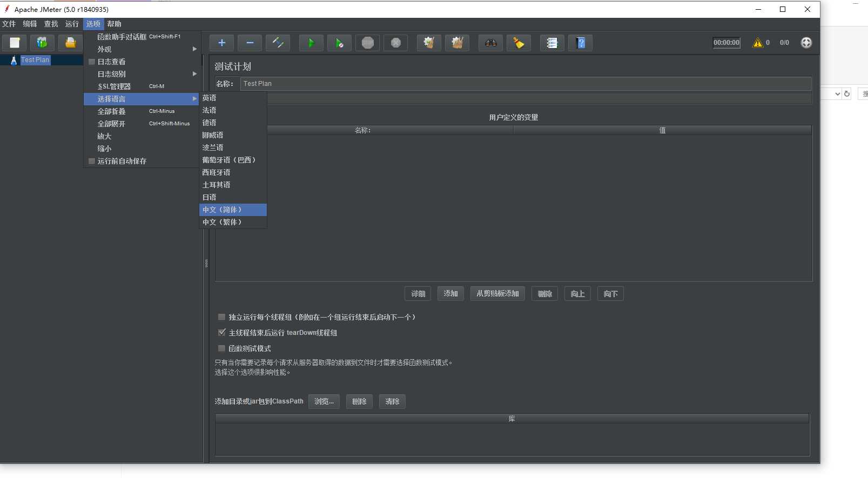Select 全部展开 menu item
Image resolution: width=868 pixels, height=478 pixels.
[x=142, y=124]
